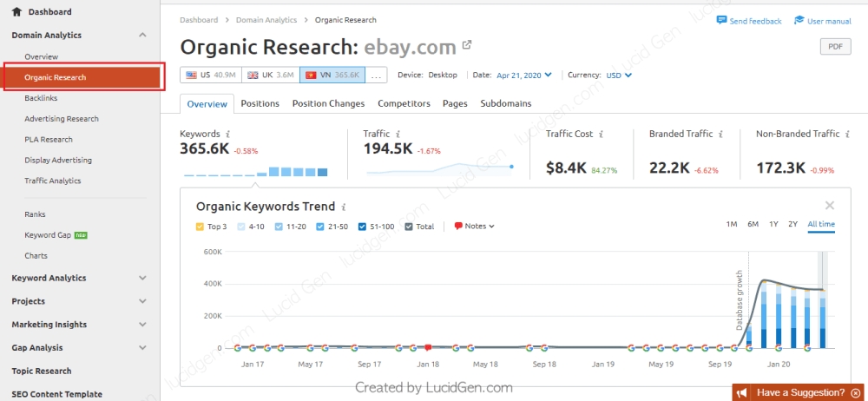This screenshot has height=401, width=868.
Task: Expand the Projects section
Action: click(x=142, y=301)
